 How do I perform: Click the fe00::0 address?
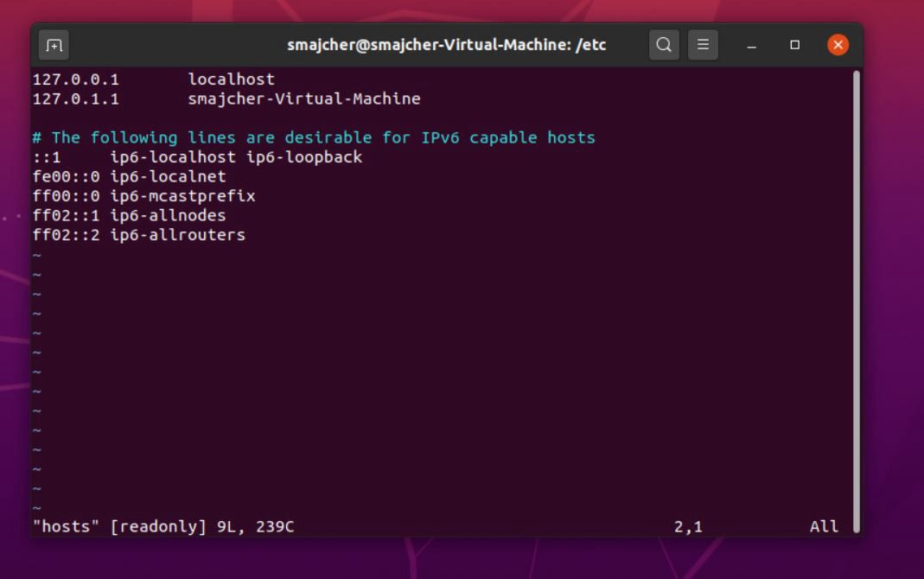coord(66,176)
